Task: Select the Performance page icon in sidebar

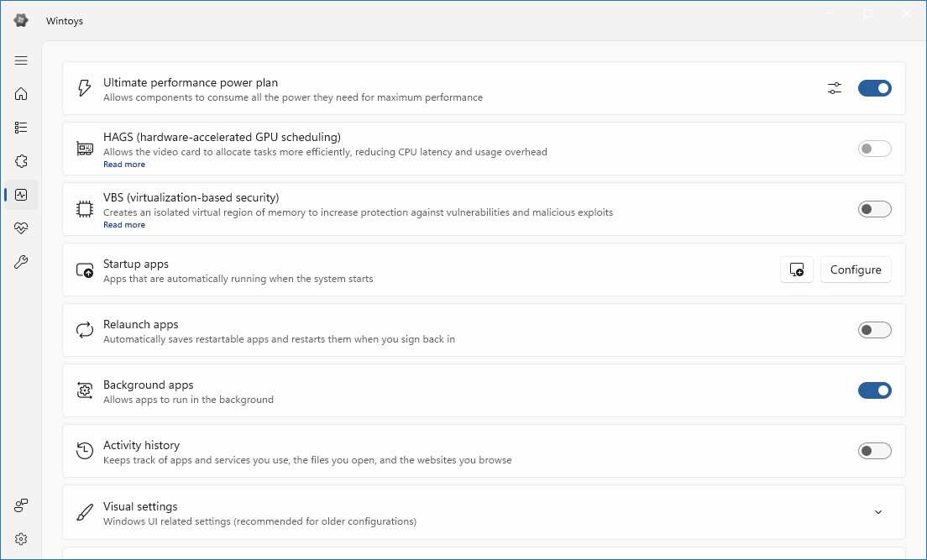Action: coord(21,195)
